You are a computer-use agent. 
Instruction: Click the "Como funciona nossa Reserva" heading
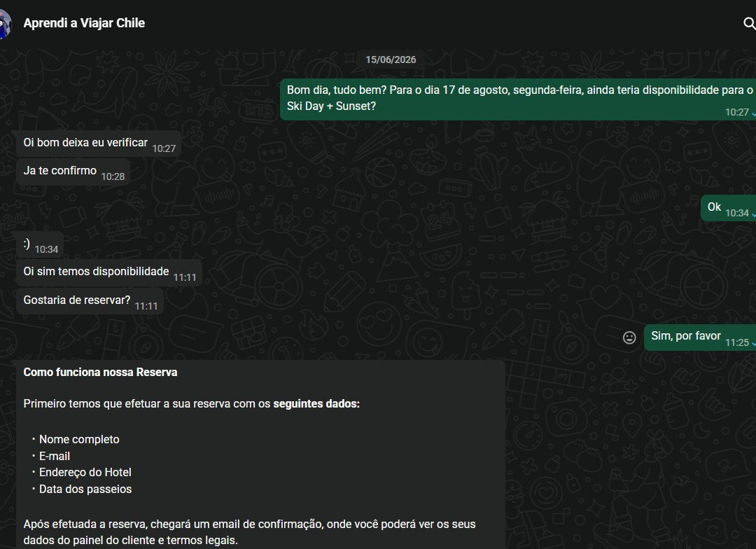(100, 373)
